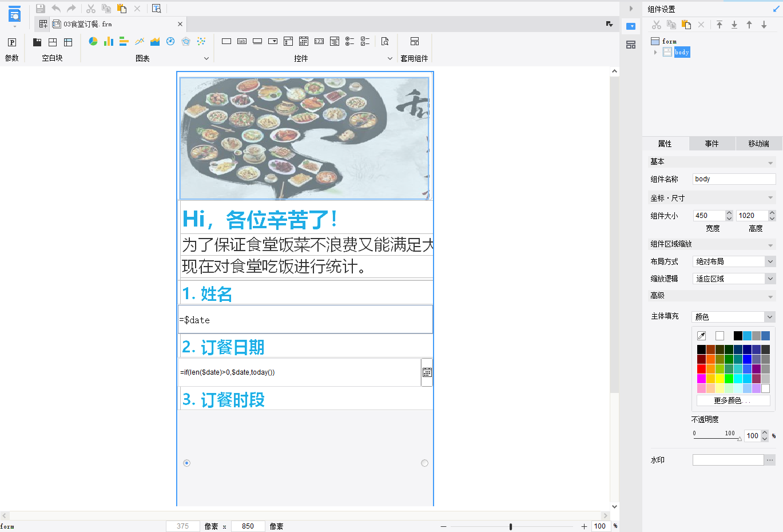Collapse the 高级 section
This screenshot has height=532, width=783.
pyautogui.click(x=770, y=296)
